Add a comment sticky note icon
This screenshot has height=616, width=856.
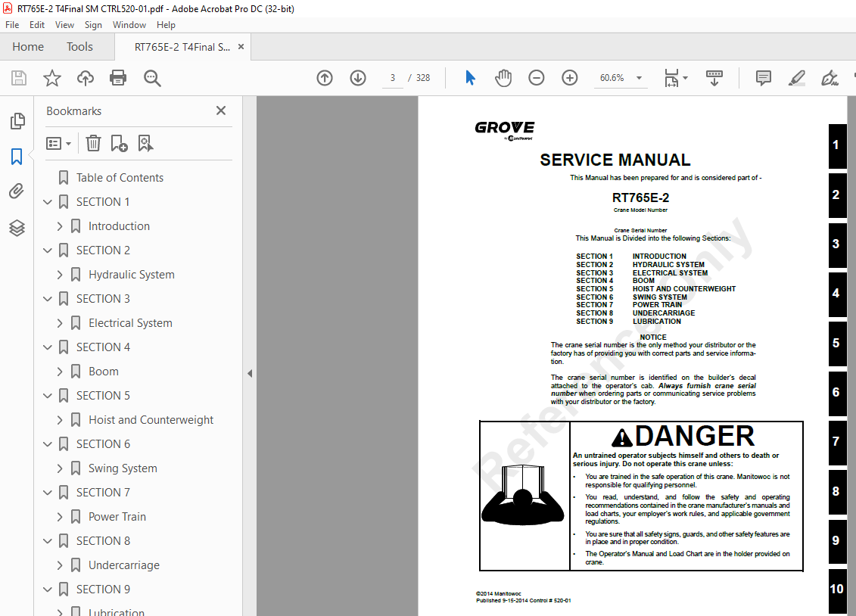tap(763, 78)
